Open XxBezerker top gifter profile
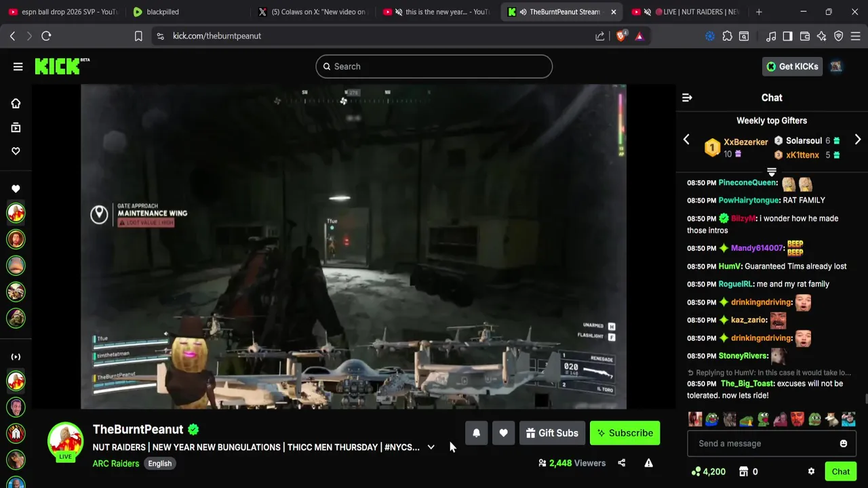Viewport: 868px width, 488px height. pos(745,142)
